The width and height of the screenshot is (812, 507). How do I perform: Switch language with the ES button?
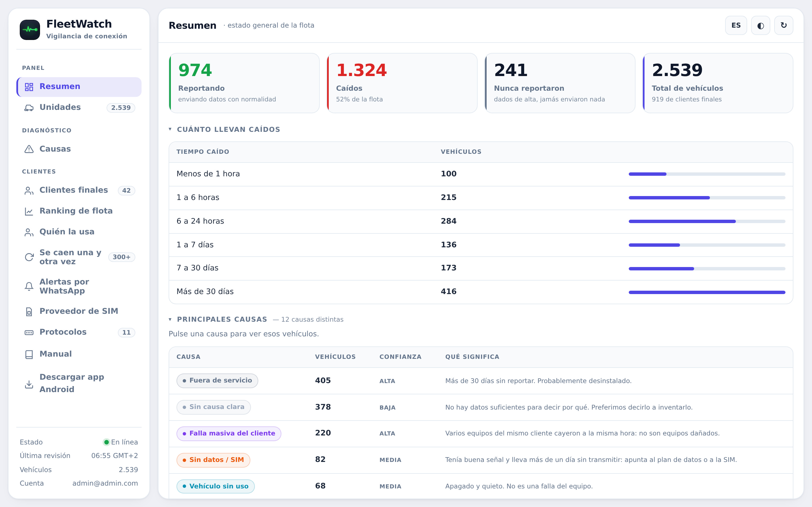[736, 25]
